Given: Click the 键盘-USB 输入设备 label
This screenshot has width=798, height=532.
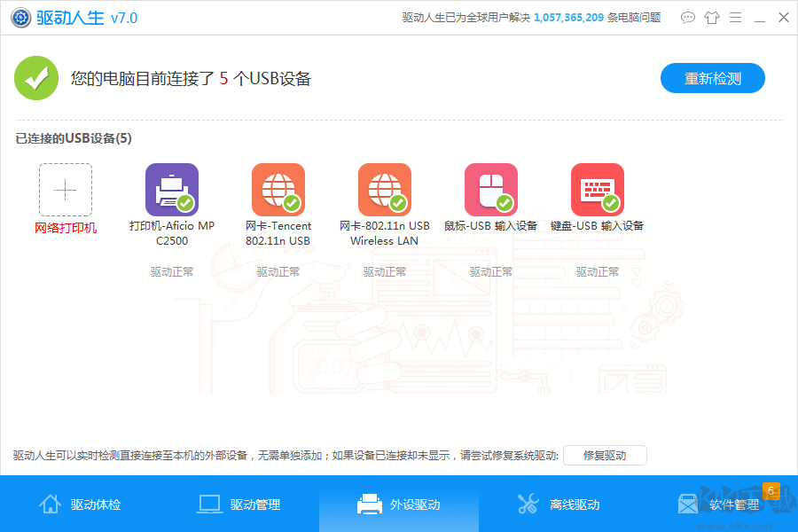Looking at the screenshot, I should (x=598, y=225).
